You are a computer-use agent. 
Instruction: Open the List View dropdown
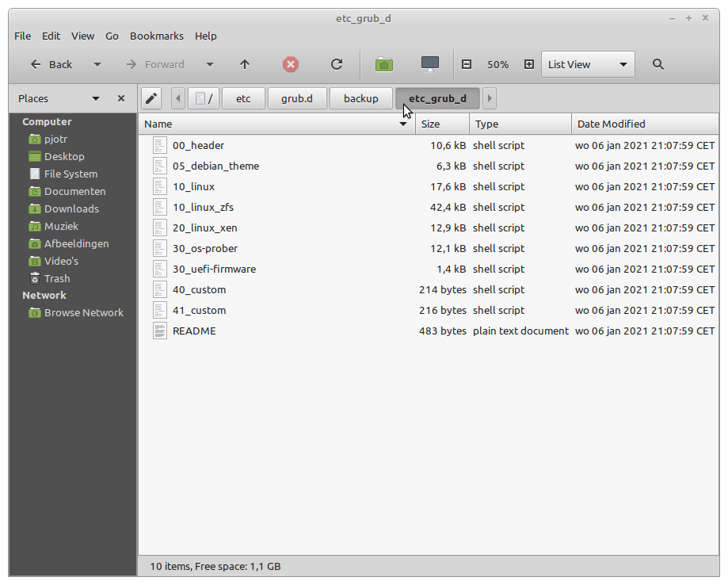tap(587, 64)
